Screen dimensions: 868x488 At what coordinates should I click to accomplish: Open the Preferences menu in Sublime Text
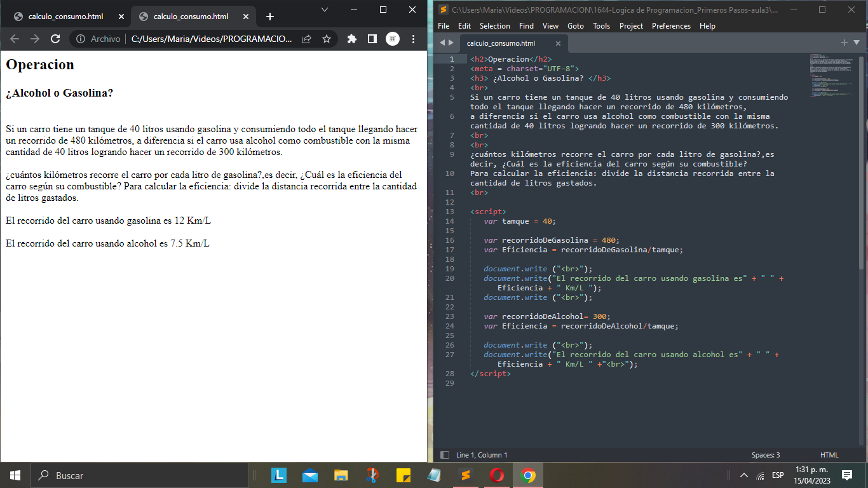[x=671, y=26]
